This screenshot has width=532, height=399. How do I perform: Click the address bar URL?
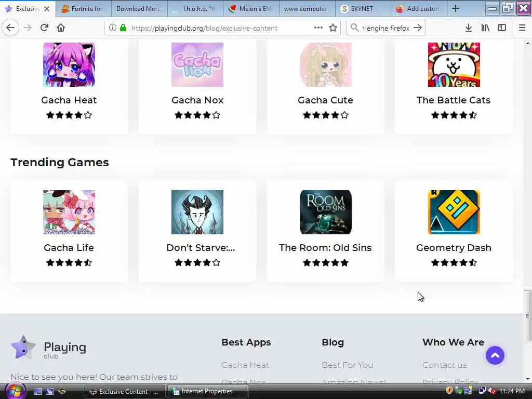pyautogui.click(x=204, y=28)
